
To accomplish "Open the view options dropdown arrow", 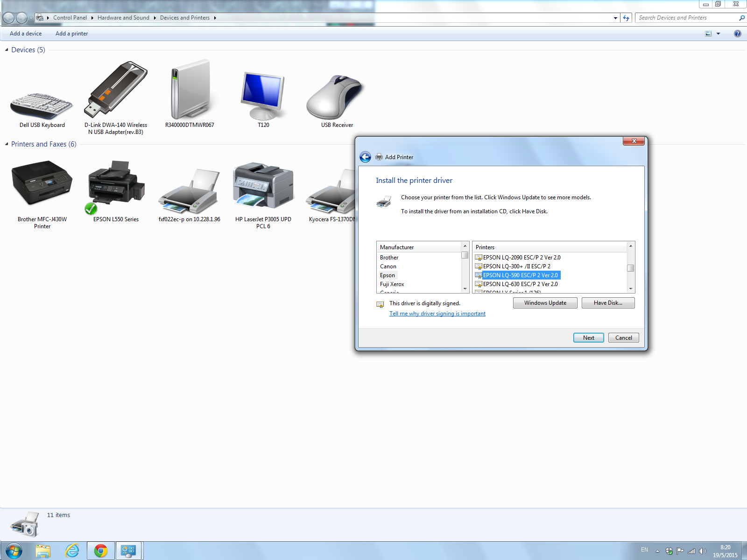I will click(x=718, y=34).
